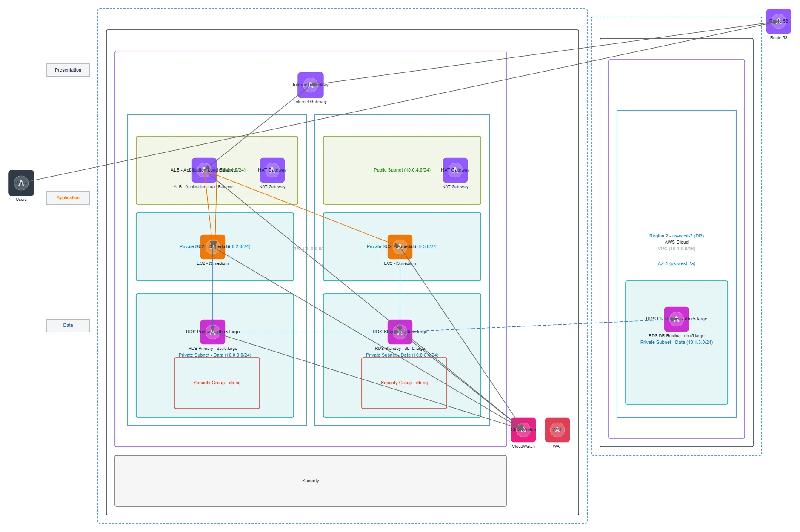Select the CloudWatch icon
The height and width of the screenshot is (532, 800).
pos(523,430)
